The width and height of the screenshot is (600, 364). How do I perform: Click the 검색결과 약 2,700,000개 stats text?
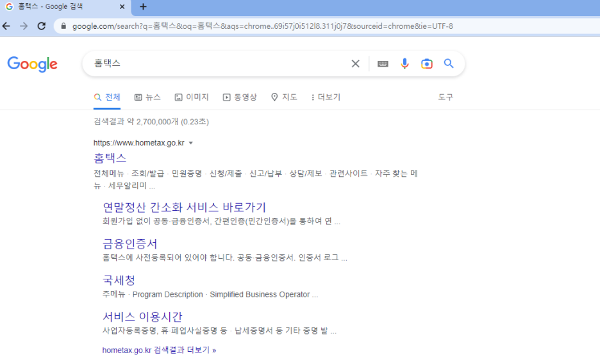[x=151, y=122]
